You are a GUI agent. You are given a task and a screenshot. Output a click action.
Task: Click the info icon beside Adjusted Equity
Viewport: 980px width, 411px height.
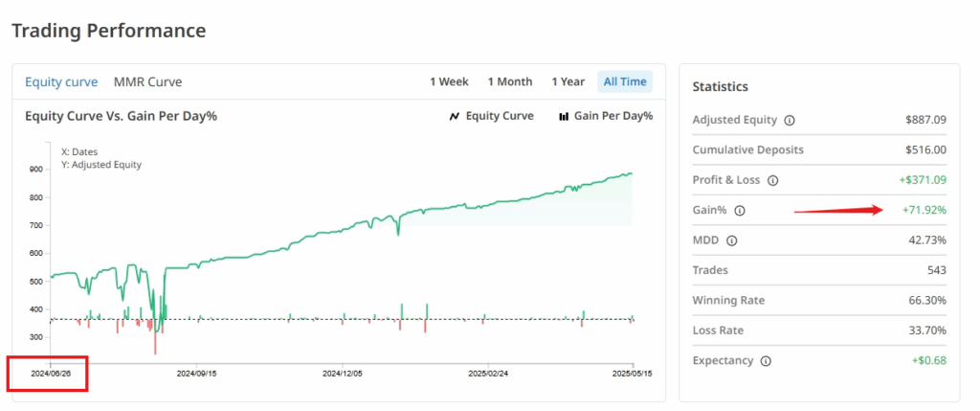[x=790, y=121]
